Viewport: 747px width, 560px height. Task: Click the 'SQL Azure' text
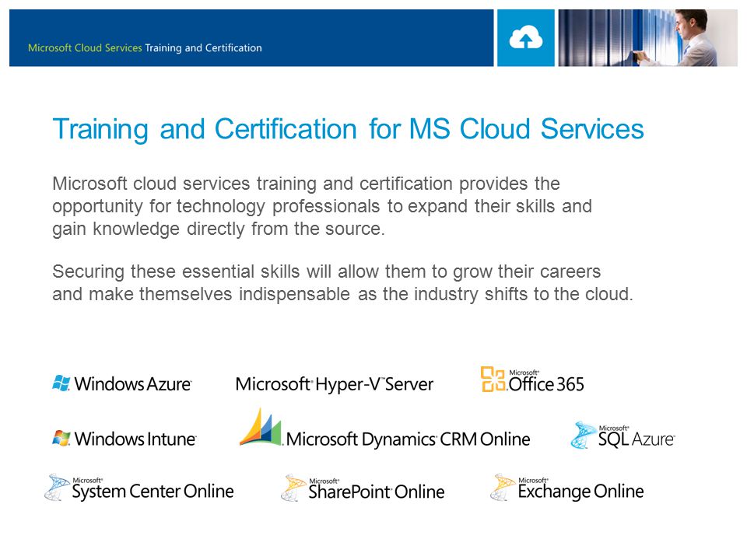[637, 439]
